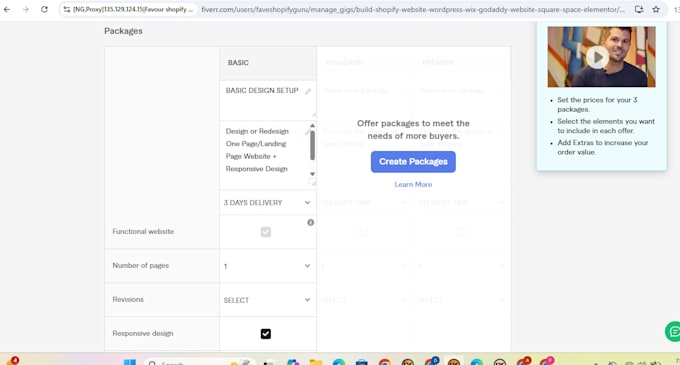Click the info icon in Functional website row
This screenshot has width=680, height=365.
(x=311, y=222)
